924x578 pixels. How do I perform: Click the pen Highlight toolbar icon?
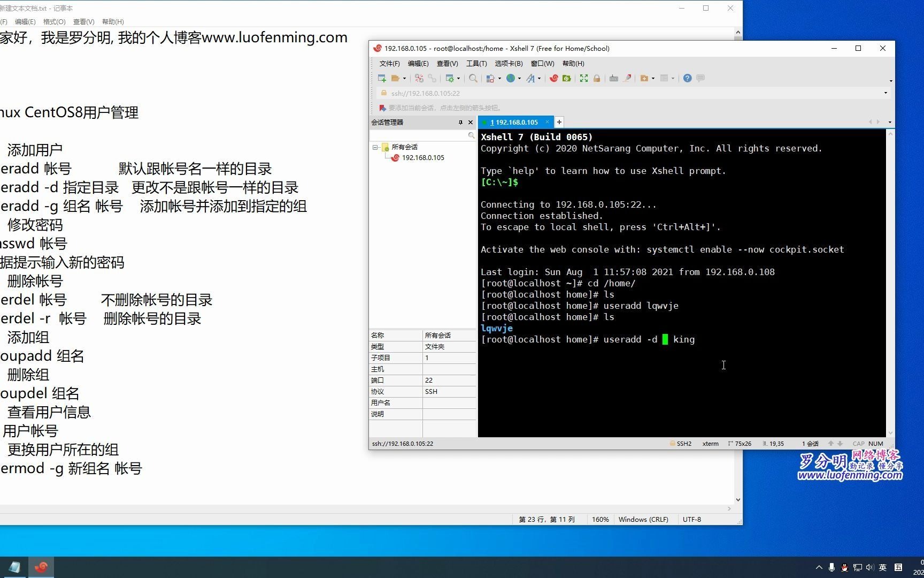pos(627,78)
